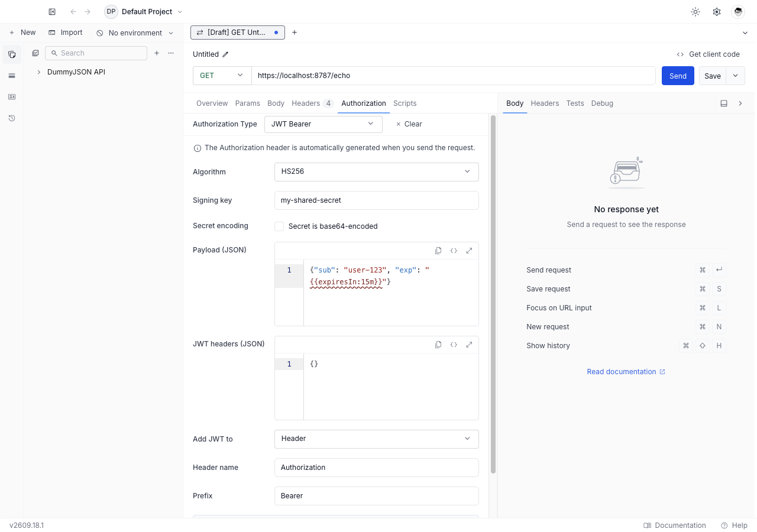757x532 pixels.
Task: Copy the Payload JSON content
Action: click(x=438, y=251)
